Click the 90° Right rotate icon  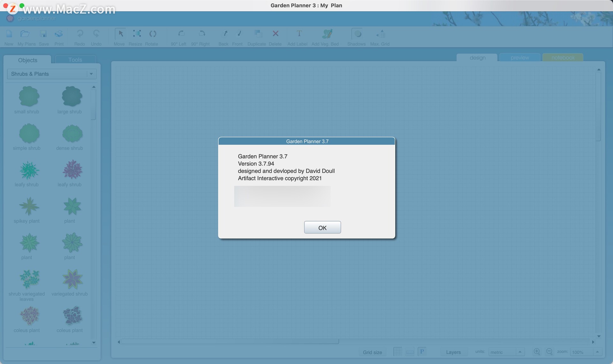click(x=201, y=33)
